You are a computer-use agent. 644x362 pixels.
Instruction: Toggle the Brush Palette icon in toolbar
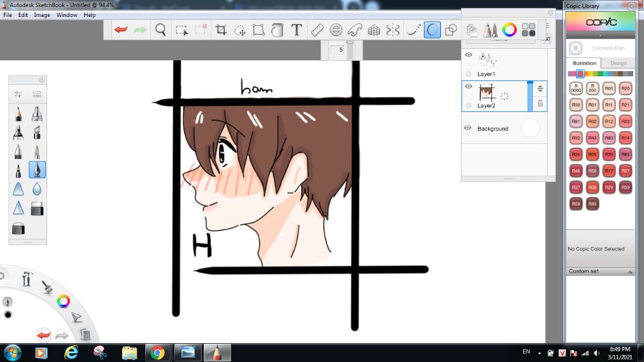(x=490, y=30)
